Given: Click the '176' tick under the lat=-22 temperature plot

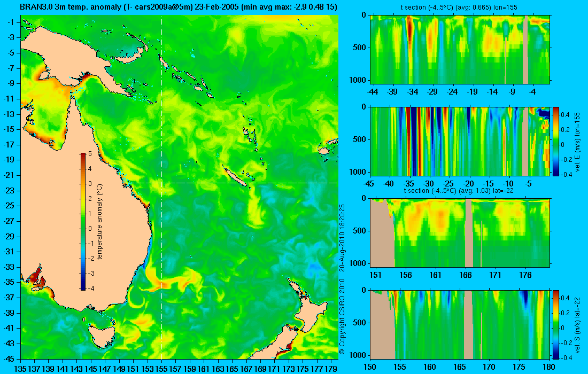Looking at the screenshot, I should [525, 275].
